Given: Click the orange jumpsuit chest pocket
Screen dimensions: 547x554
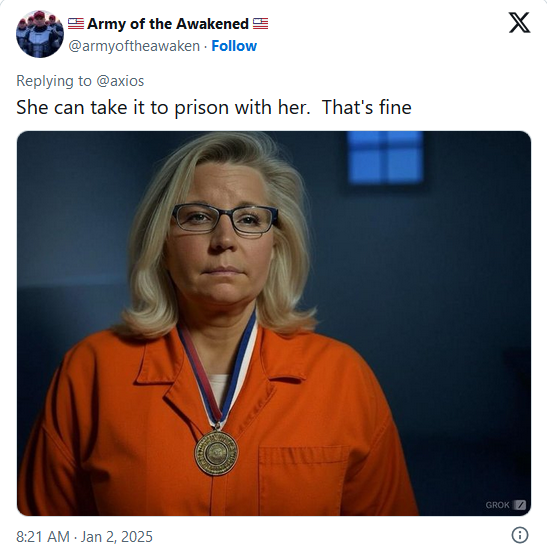Looking at the screenshot, I should pyautogui.click(x=303, y=481).
